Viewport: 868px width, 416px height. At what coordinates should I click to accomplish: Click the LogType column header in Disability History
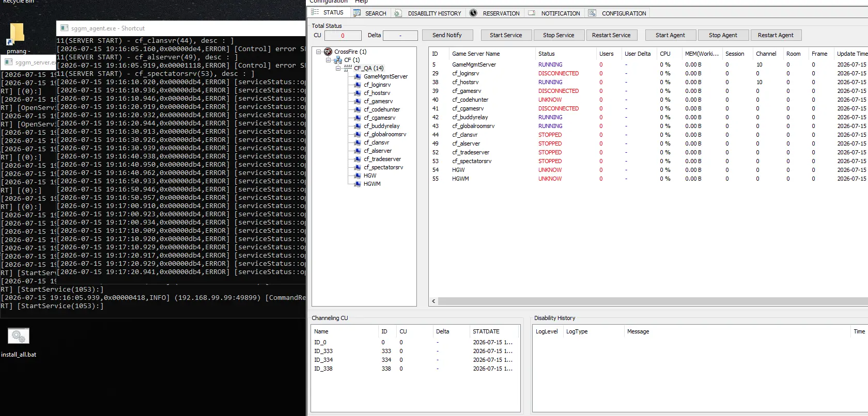pyautogui.click(x=593, y=331)
